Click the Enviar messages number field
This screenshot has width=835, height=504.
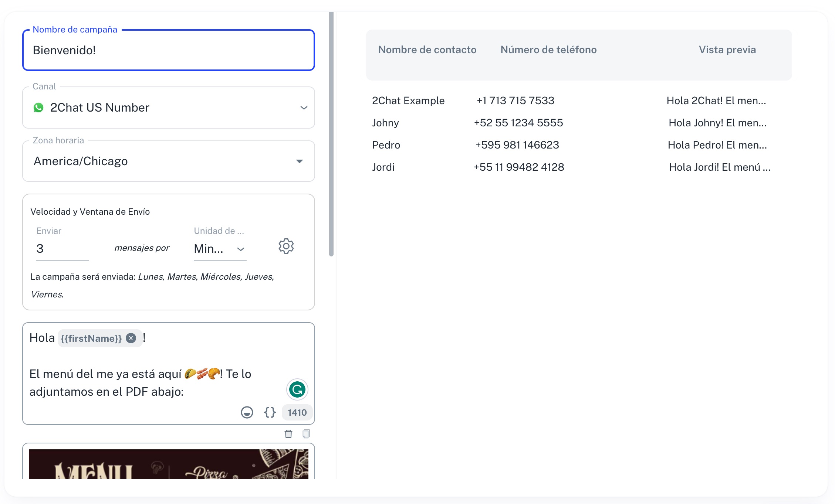pos(62,249)
